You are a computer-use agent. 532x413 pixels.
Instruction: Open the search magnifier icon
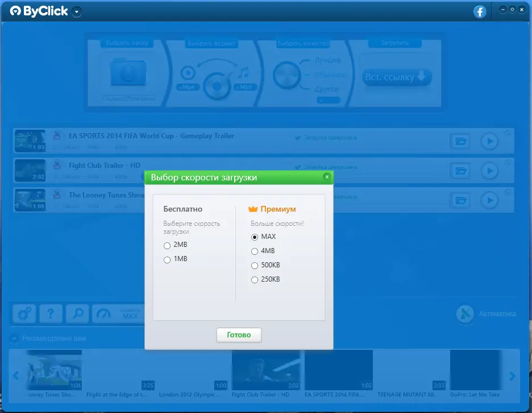pyautogui.click(x=78, y=313)
